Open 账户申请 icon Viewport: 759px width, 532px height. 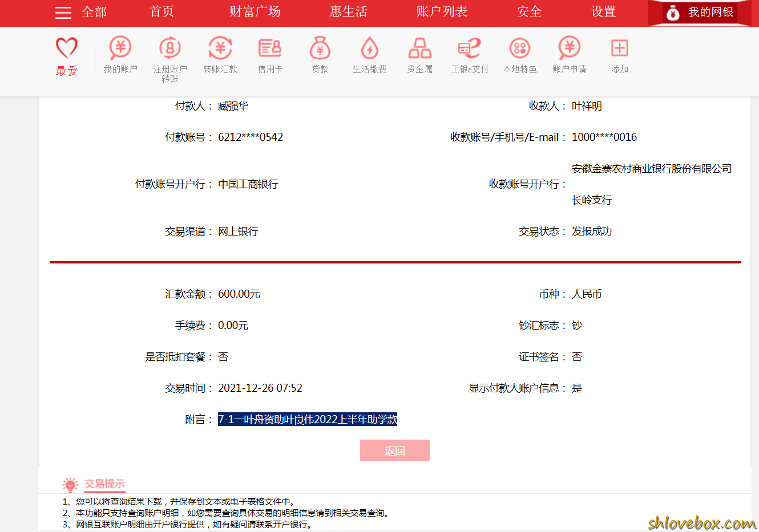pyautogui.click(x=570, y=48)
